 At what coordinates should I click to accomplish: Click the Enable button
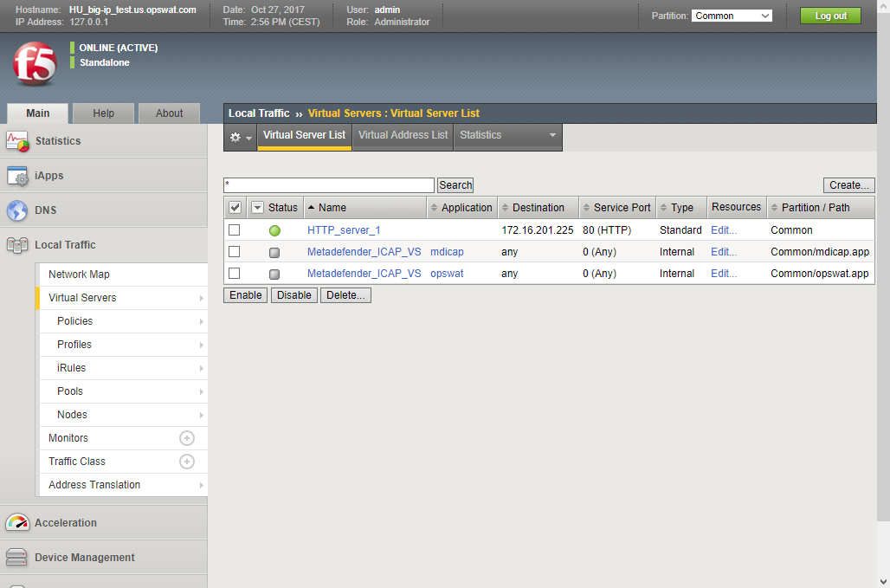pyautogui.click(x=245, y=295)
